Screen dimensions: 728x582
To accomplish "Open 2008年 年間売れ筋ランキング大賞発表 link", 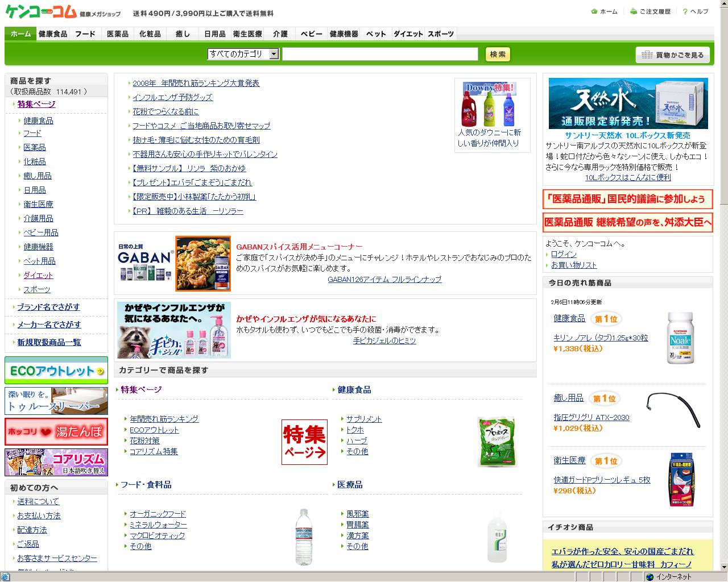I will 196,83.
